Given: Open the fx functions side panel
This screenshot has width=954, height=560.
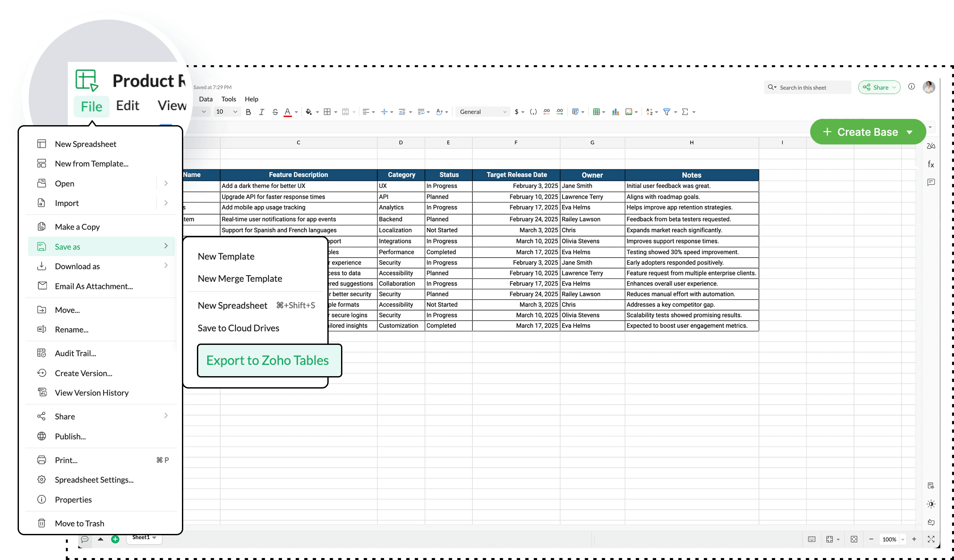Looking at the screenshot, I should 931,164.
